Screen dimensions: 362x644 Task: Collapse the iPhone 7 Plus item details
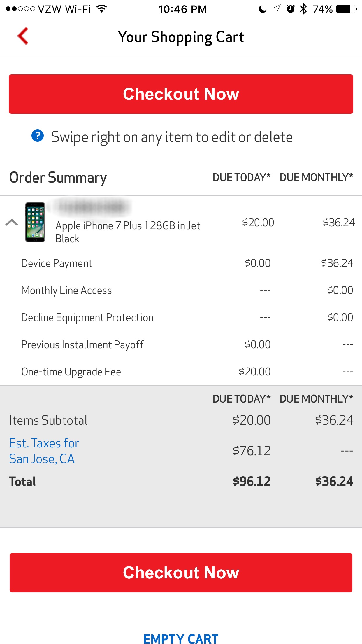12,223
